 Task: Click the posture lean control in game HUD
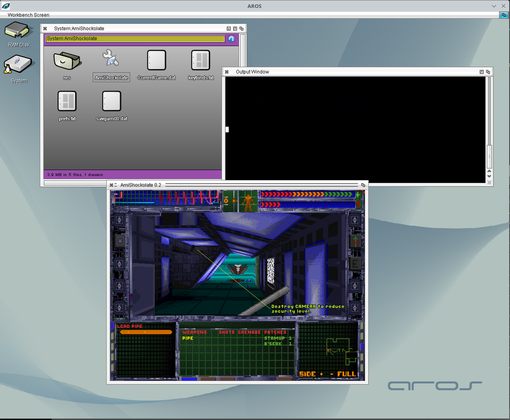coord(230,201)
